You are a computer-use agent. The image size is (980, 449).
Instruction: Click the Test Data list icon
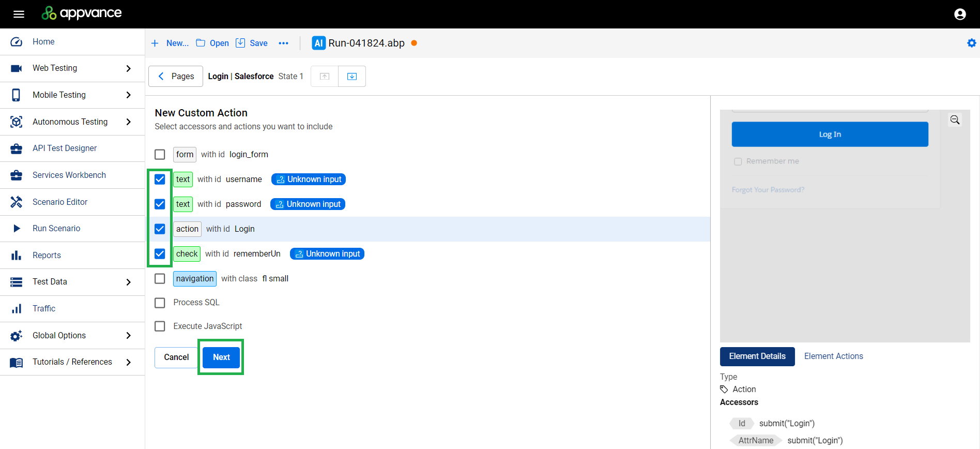[x=17, y=282]
